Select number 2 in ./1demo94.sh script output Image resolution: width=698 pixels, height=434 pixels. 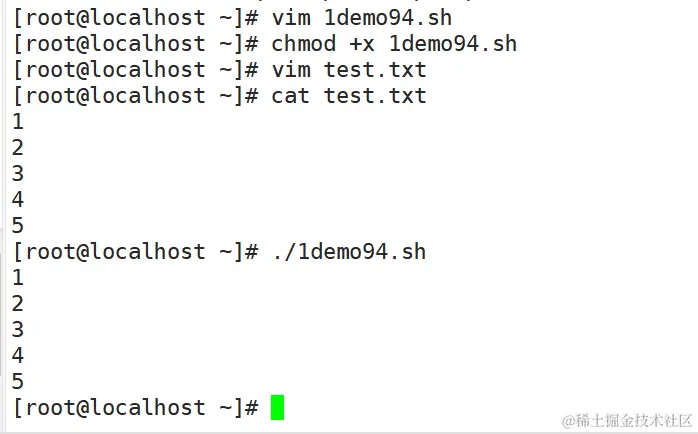tap(18, 304)
